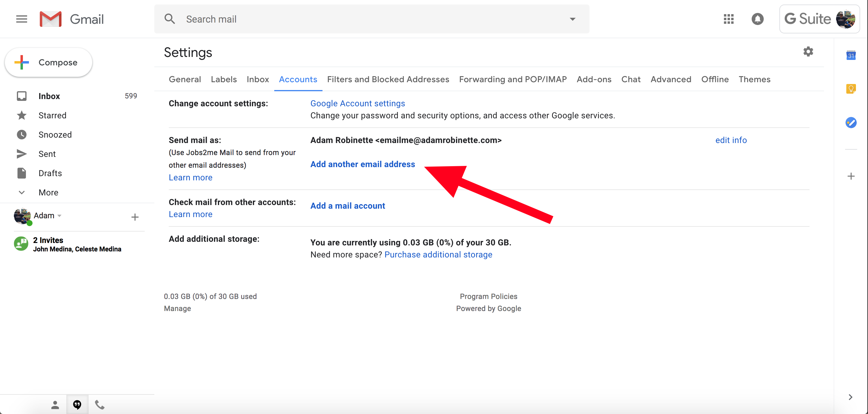Open Filters and Blocked Addresses tab
Image resolution: width=868 pixels, height=414 pixels.
click(388, 79)
